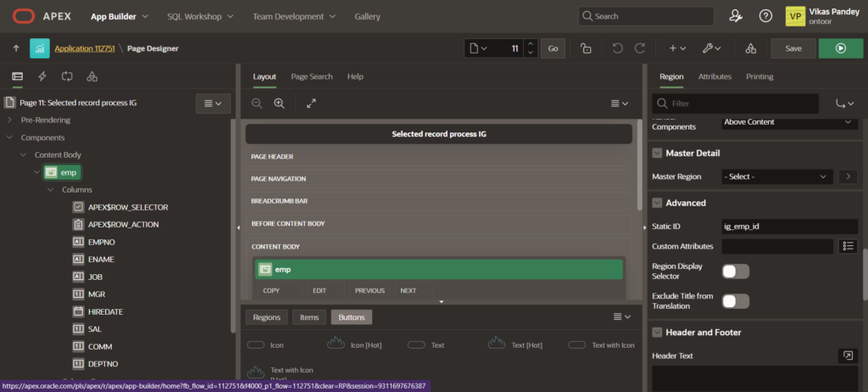Expand the layout pane to full view
Viewport: 868px width, 392px height.
(x=311, y=104)
